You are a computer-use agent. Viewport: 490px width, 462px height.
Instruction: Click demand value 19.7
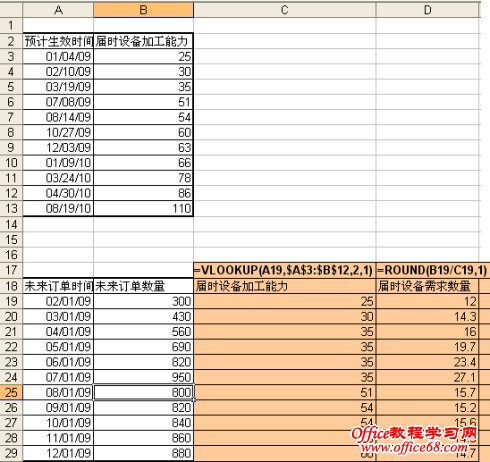pos(428,347)
